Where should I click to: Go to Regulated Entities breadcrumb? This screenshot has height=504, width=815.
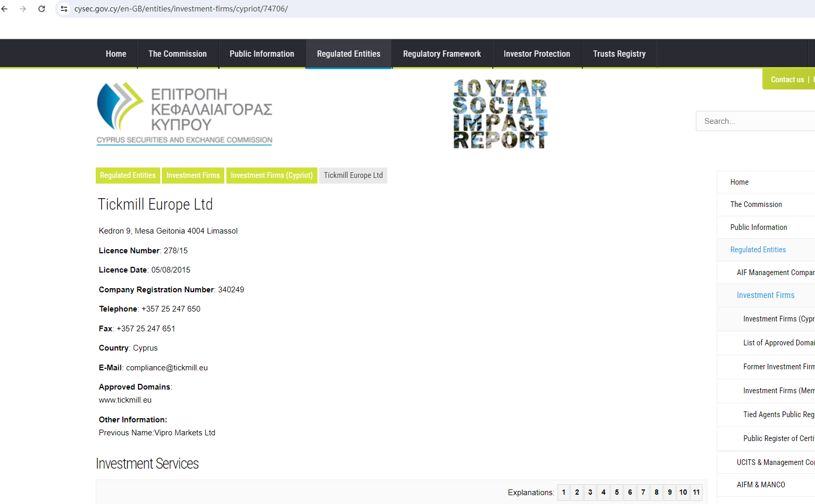(128, 175)
